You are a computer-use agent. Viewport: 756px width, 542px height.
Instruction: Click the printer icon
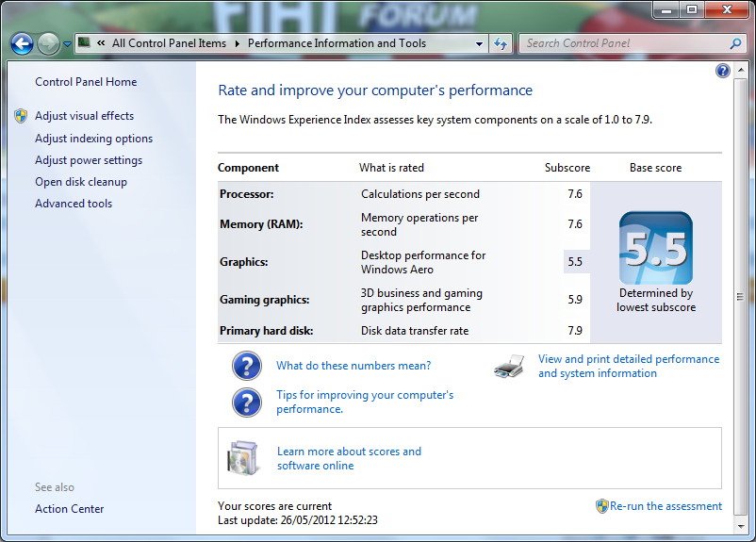[509, 367]
